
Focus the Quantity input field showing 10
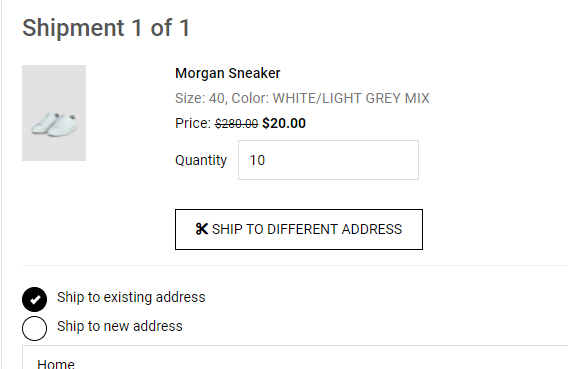tap(328, 160)
